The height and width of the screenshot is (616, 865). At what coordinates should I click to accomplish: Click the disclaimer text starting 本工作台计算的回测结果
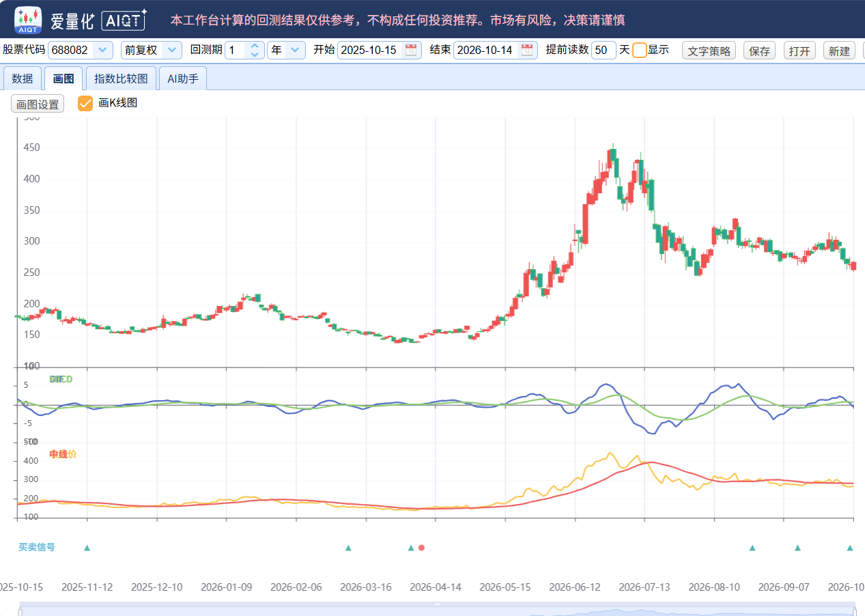point(398,20)
